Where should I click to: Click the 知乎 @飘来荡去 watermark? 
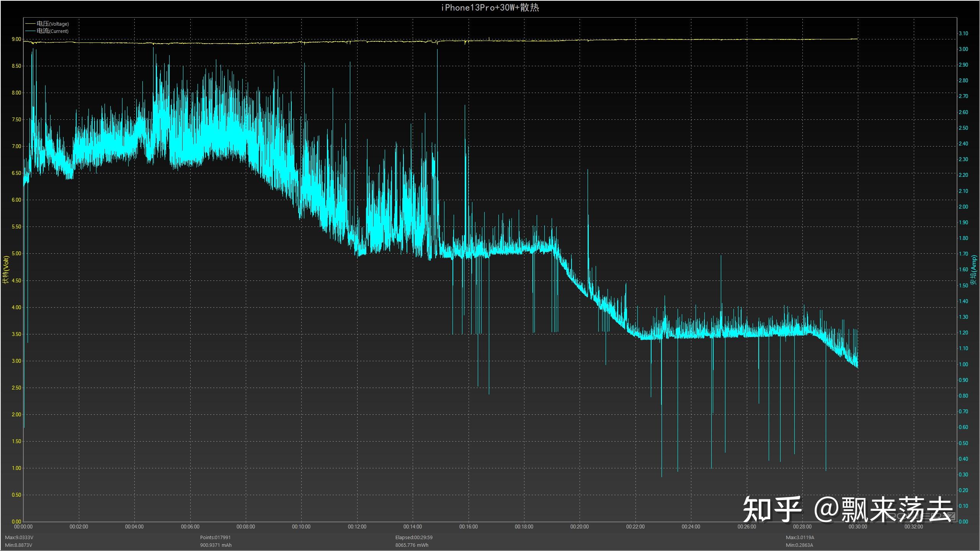point(848,510)
